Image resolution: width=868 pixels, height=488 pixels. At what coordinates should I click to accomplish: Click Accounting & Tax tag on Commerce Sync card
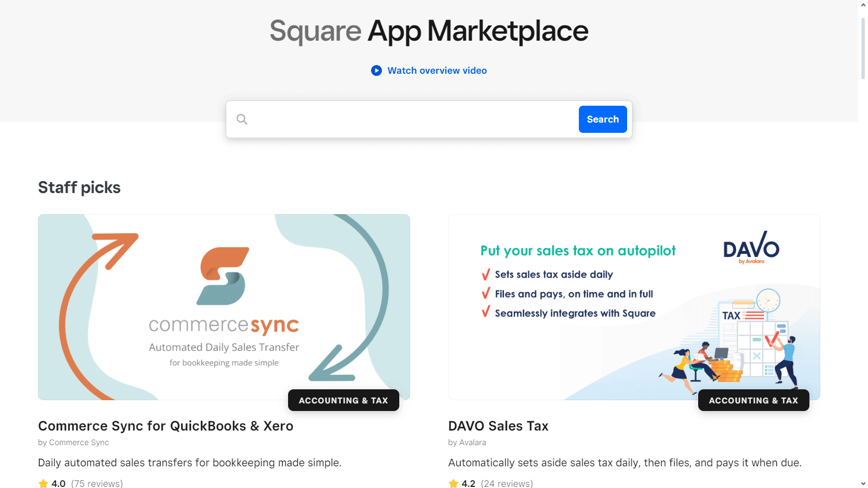343,400
